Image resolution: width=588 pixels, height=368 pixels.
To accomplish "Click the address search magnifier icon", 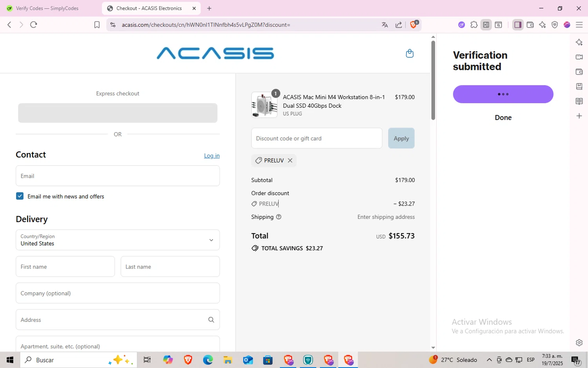I will point(211,320).
